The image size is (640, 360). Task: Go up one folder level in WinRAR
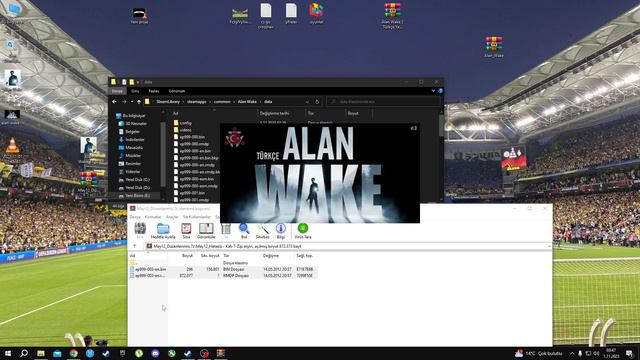click(135, 246)
